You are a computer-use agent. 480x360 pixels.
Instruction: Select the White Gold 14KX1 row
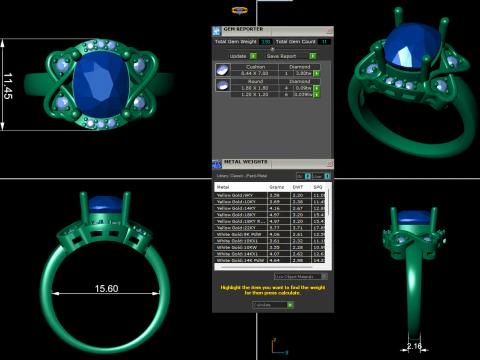click(270, 254)
